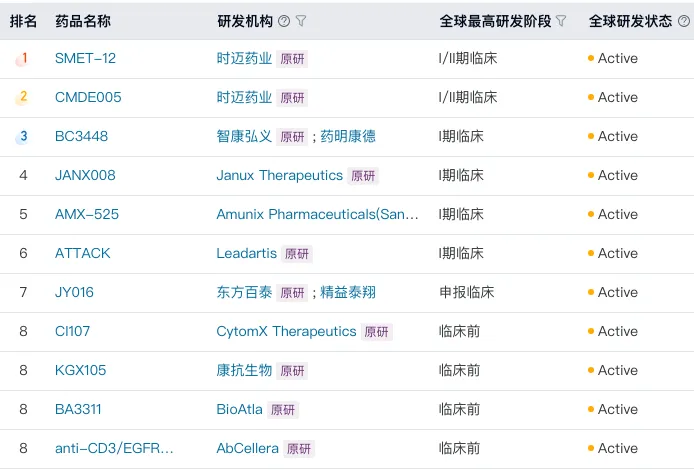Image resolution: width=694 pixels, height=473 pixels.
Task: Go to the CytomX Therapeutics page
Action: [286, 332]
